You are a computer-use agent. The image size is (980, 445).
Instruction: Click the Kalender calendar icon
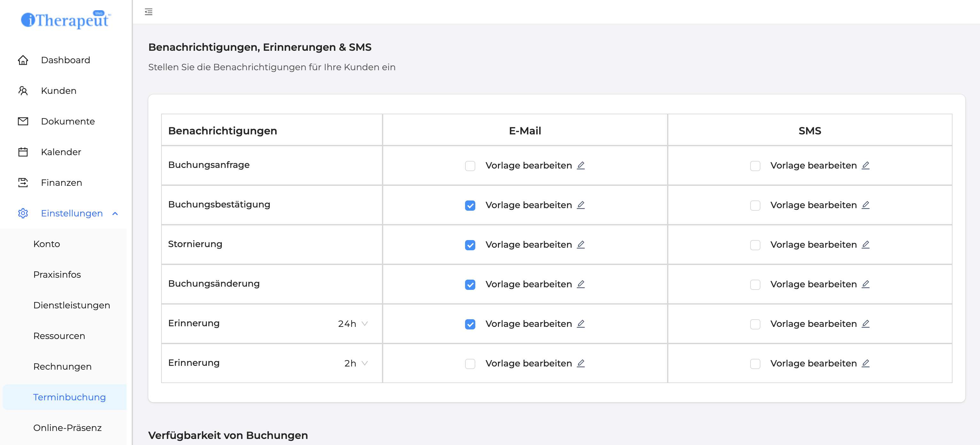[x=23, y=152]
